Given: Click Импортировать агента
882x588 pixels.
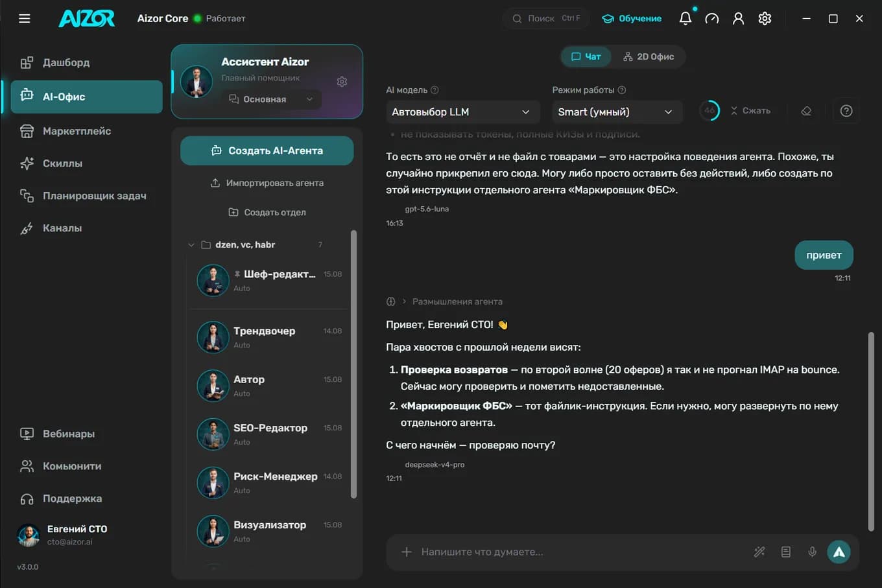Looking at the screenshot, I should pyautogui.click(x=267, y=183).
